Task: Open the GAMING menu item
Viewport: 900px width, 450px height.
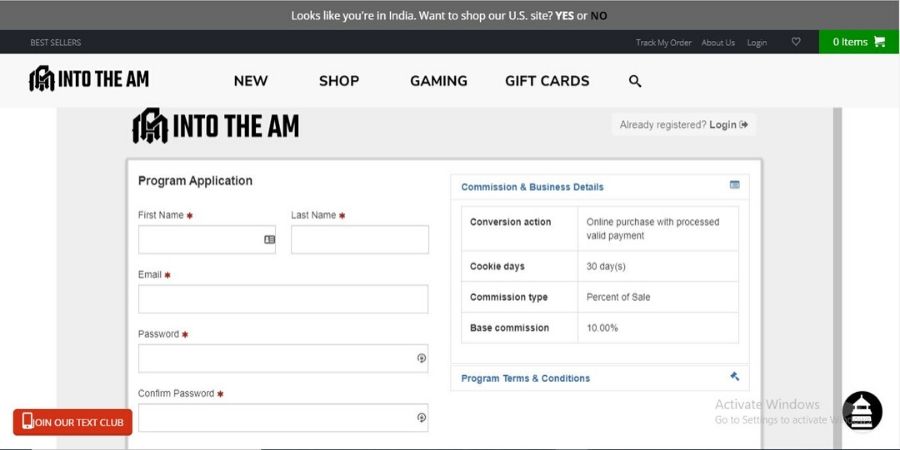Action: (x=438, y=81)
